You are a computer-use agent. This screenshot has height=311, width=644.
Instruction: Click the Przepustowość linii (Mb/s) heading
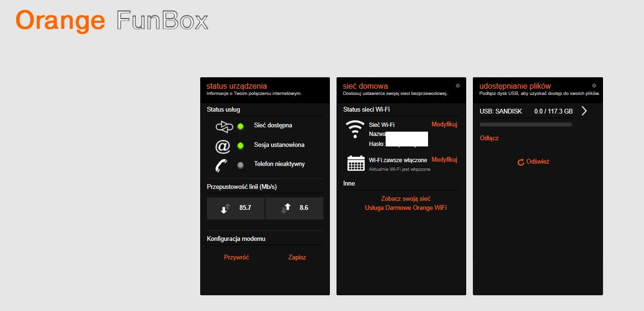[x=242, y=187]
